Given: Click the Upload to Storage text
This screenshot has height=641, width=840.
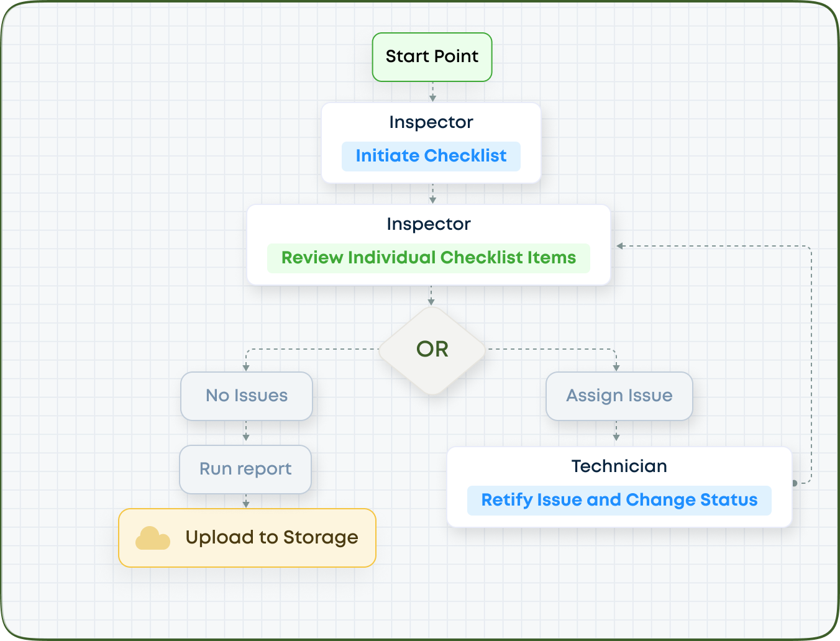Looking at the screenshot, I should (x=272, y=537).
